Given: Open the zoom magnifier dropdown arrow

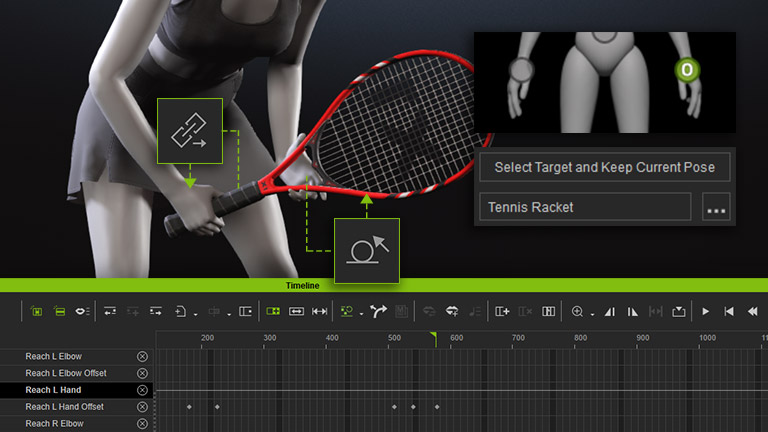Looking at the screenshot, I should coord(592,314).
